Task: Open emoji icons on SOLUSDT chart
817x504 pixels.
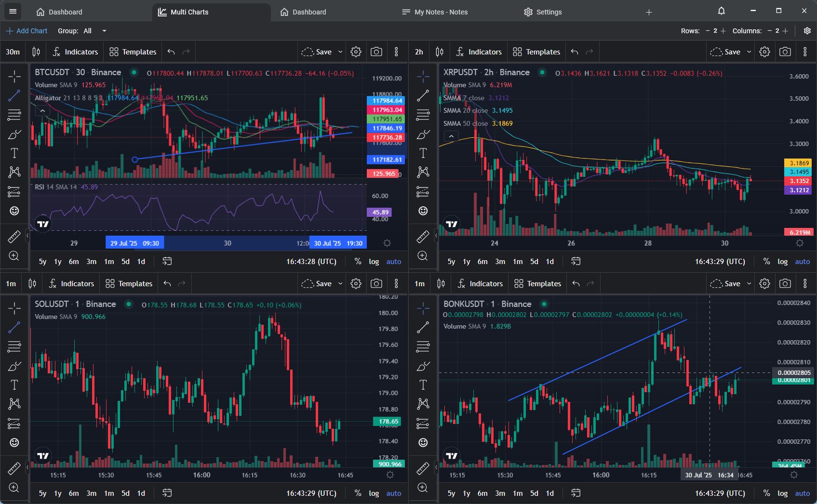Action: (x=14, y=442)
